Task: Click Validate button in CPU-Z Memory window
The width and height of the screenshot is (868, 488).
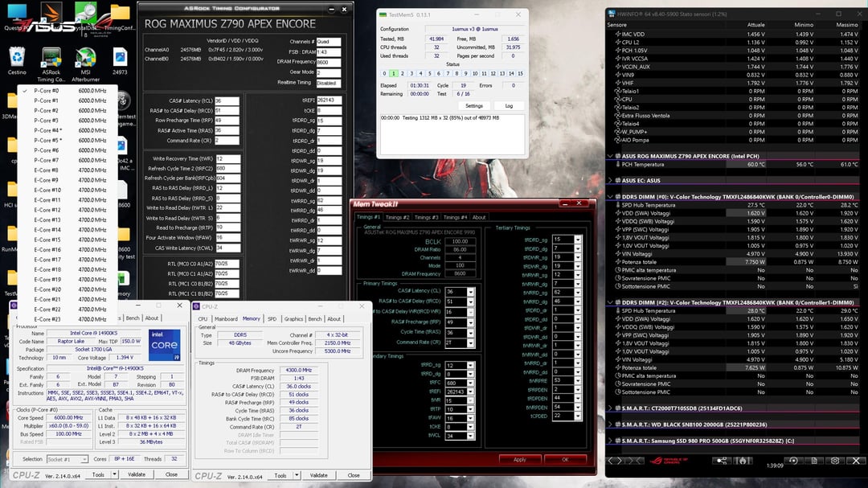Action: (x=319, y=475)
